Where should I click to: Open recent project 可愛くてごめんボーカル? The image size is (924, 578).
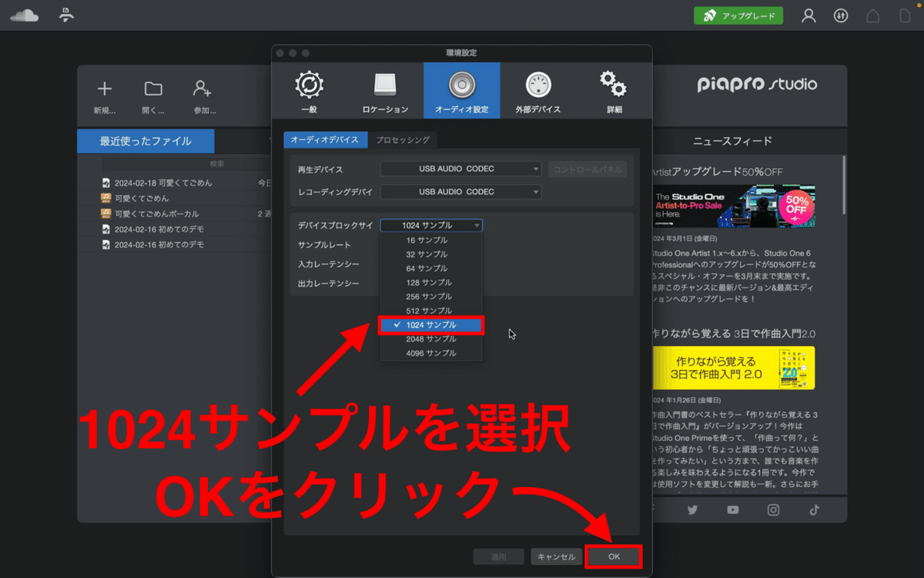(x=156, y=213)
